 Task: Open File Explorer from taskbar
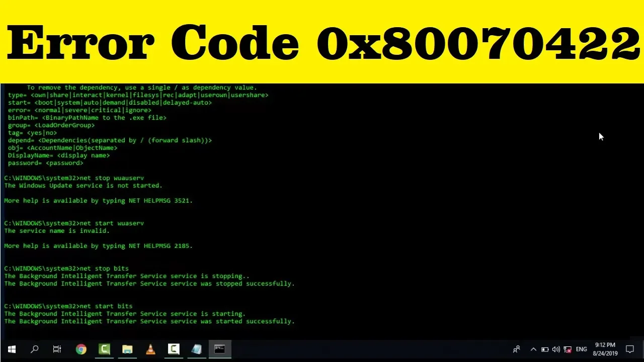pos(128,349)
